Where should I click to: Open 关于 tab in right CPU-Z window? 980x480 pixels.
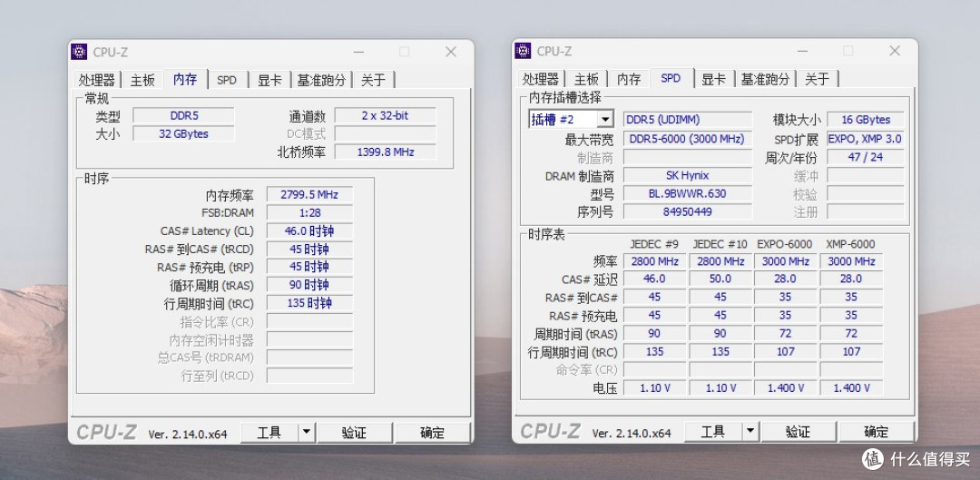(x=817, y=79)
